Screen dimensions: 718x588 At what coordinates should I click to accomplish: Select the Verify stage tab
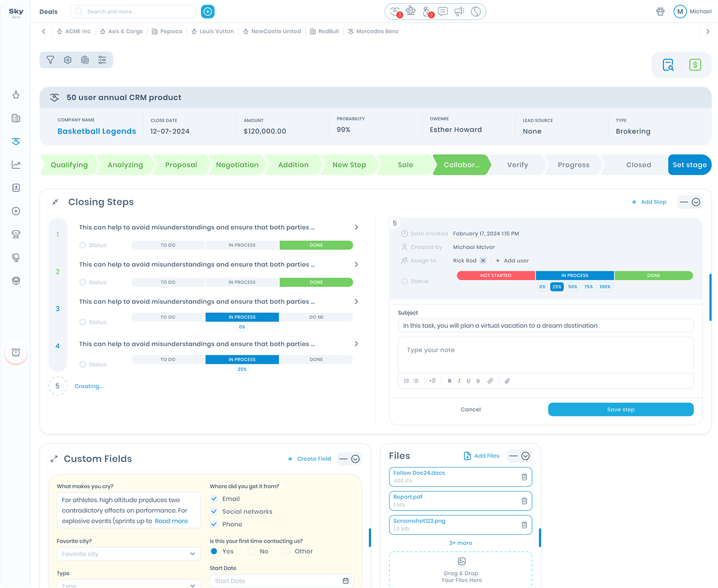517,165
